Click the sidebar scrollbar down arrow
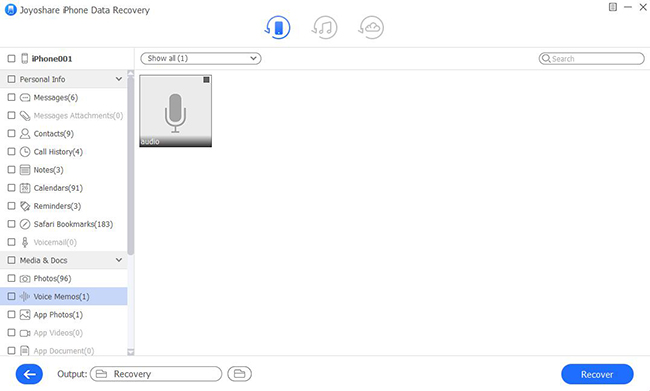 tap(131, 352)
